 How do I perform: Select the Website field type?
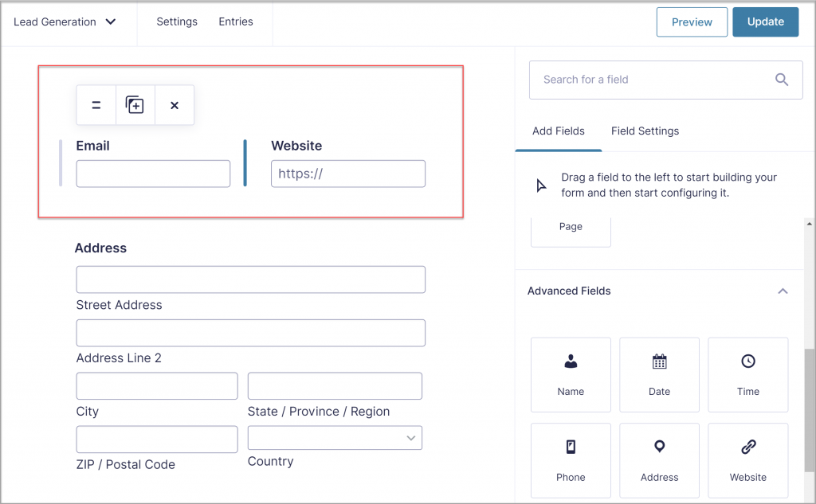747,460
